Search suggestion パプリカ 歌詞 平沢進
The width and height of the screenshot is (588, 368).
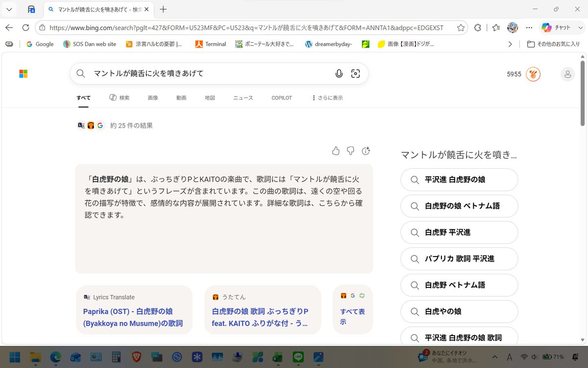[x=459, y=259]
